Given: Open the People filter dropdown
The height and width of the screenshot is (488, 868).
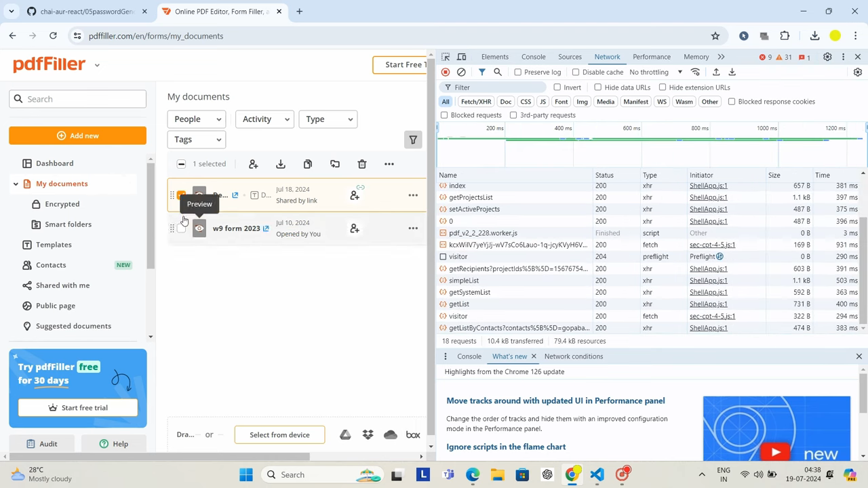Looking at the screenshot, I should tap(197, 119).
